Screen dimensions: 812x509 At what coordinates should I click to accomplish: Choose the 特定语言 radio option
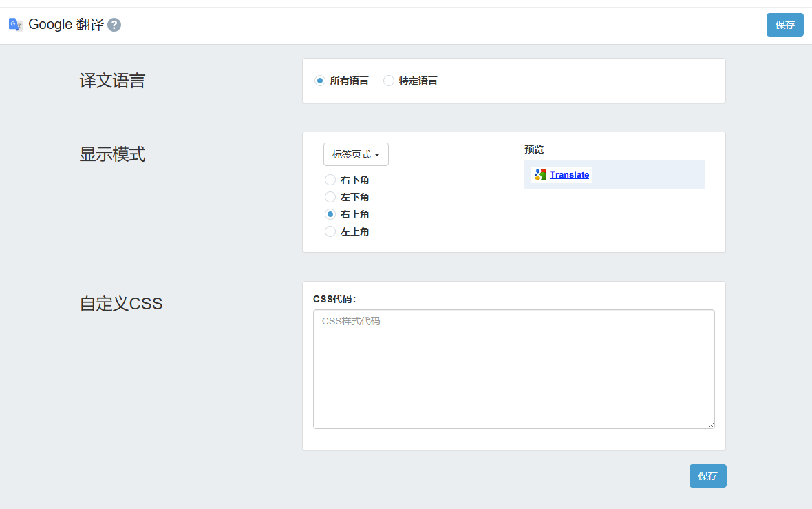pos(389,81)
